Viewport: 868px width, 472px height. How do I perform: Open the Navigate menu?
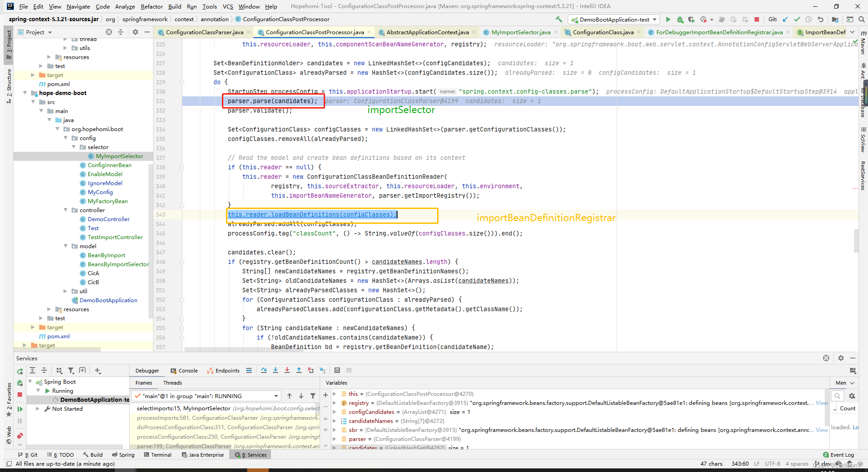coord(78,6)
